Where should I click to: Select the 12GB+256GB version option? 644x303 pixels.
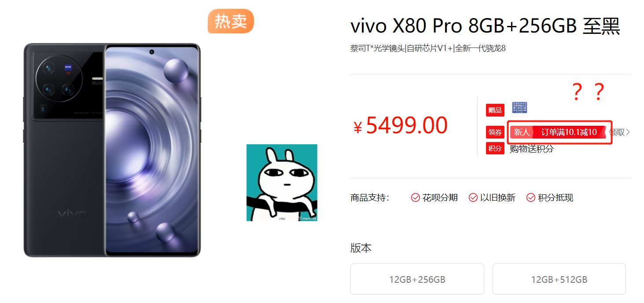click(x=417, y=279)
